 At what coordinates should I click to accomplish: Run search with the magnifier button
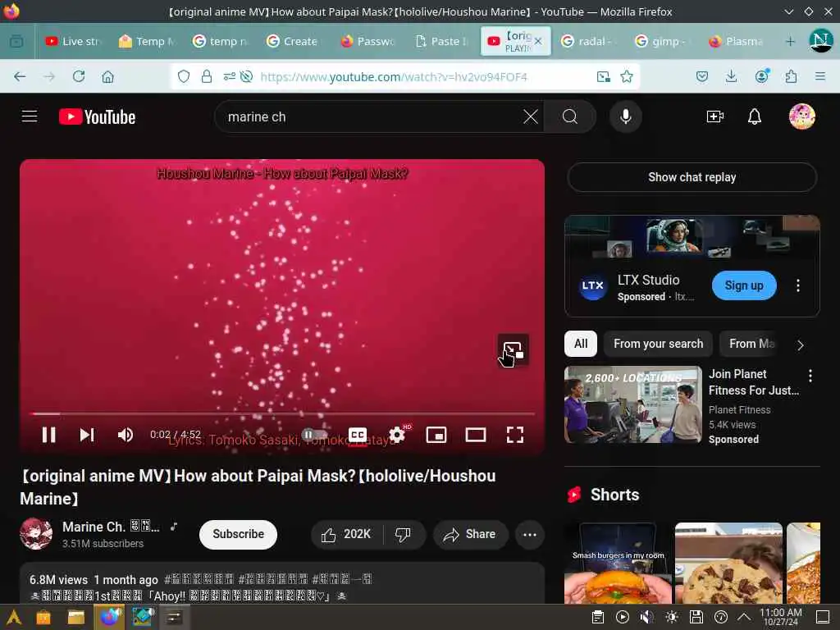570,116
